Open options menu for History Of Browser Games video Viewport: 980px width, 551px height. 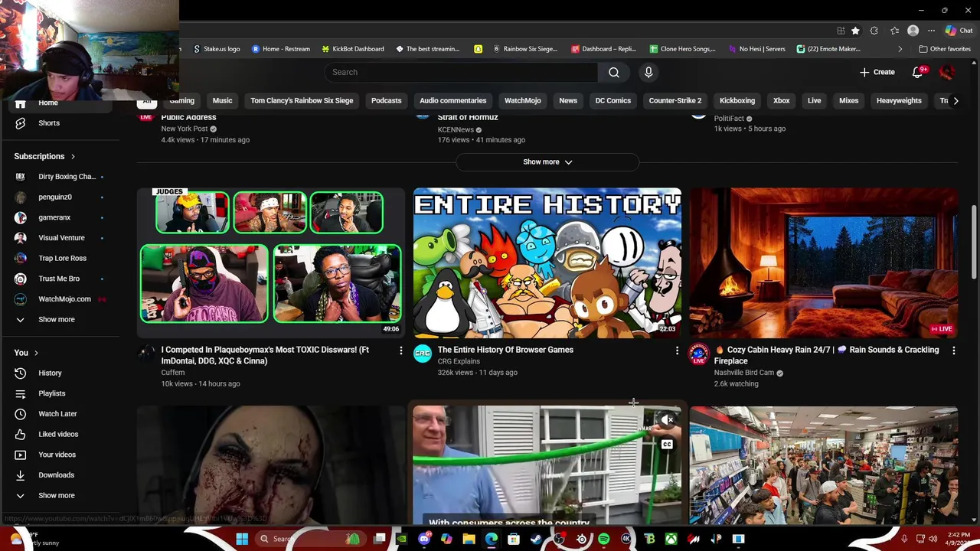pos(677,350)
